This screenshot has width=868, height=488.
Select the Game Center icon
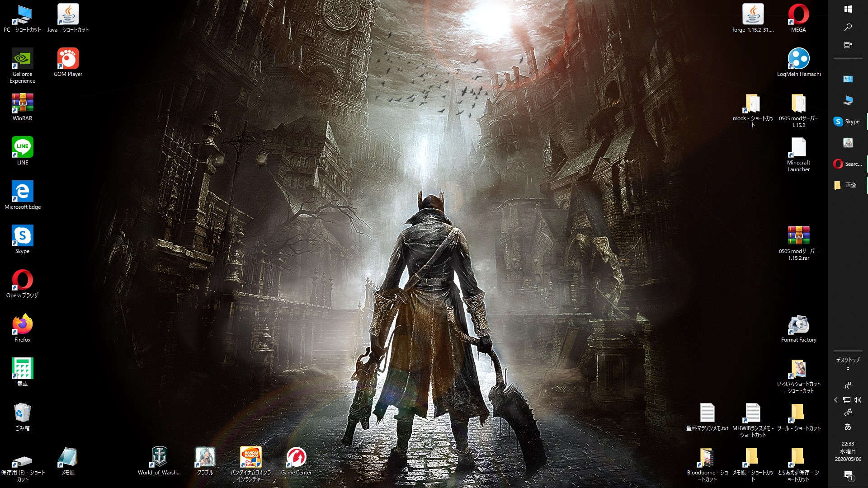click(296, 461)
